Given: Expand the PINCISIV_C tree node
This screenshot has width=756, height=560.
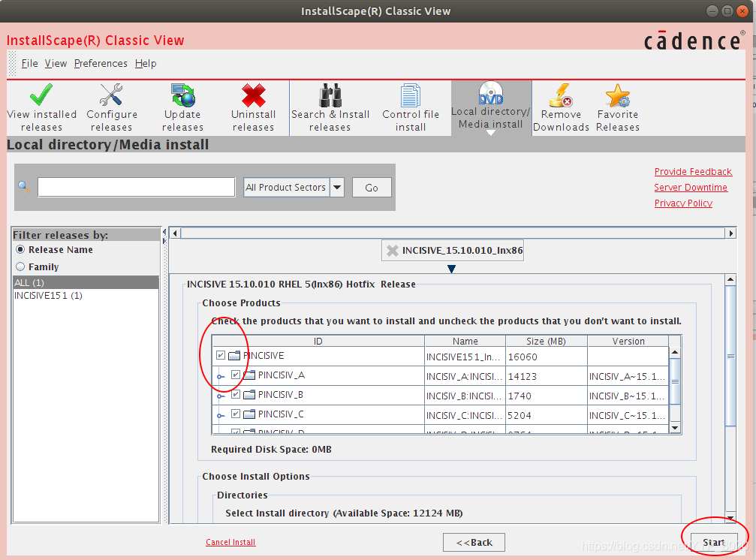Looking at the screenshot, I should 220,415.
